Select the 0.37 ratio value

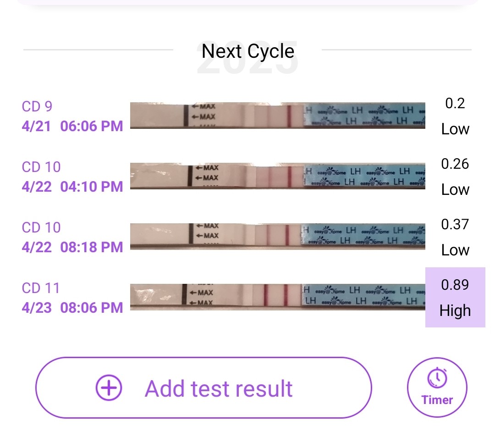click(x=455, y=224)
